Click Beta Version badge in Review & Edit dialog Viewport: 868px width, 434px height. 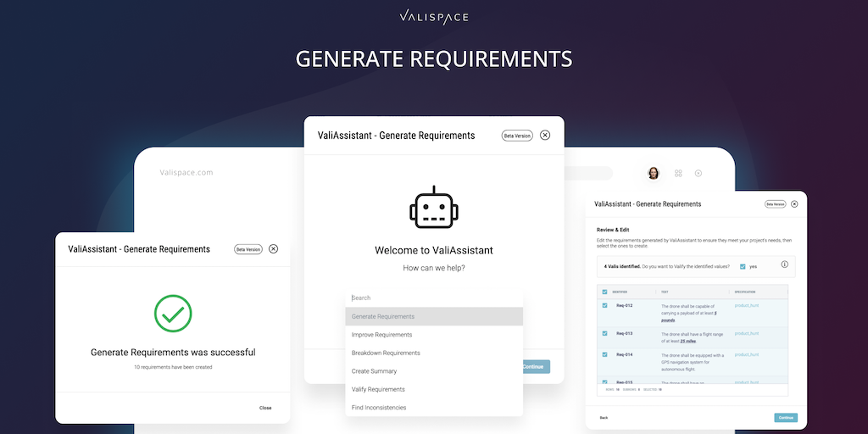pos(775,204)
